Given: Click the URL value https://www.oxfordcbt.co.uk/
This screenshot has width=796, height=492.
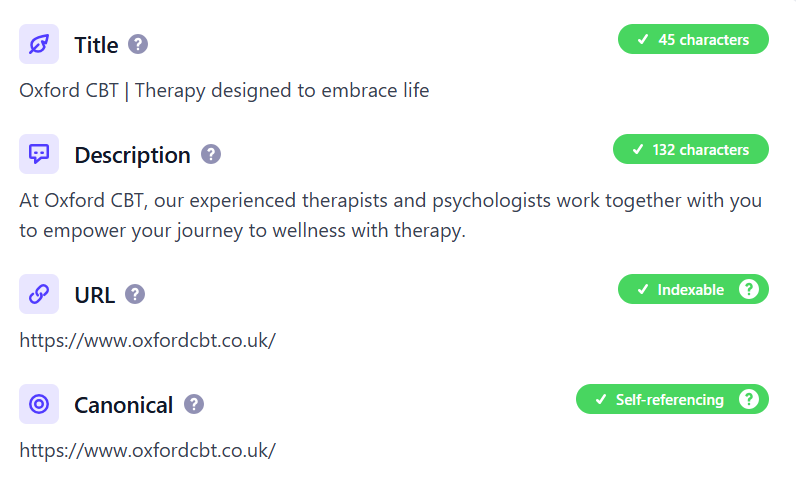Looking at the screenshot, I should pyautogui.click(x=147, y=340).
